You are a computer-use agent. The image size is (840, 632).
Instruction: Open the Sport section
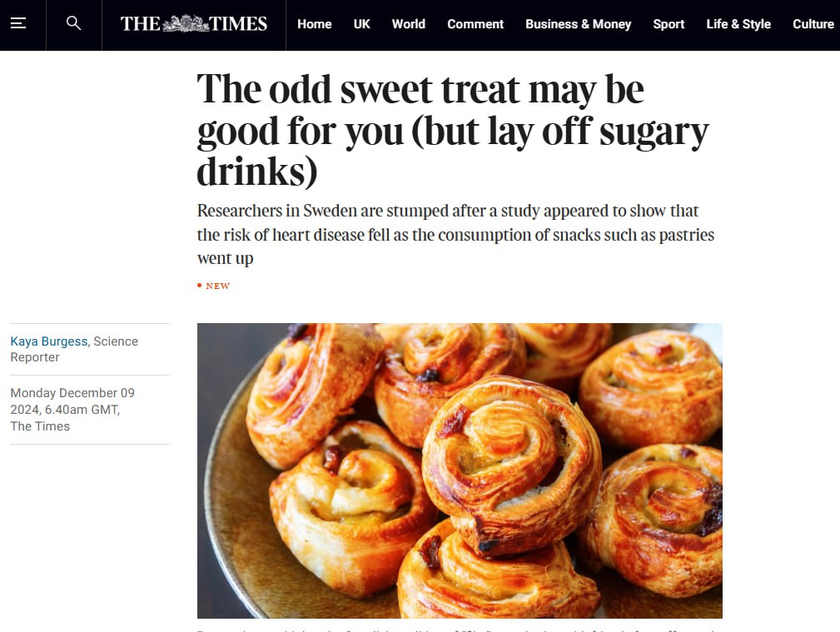[x=669, y=24]
